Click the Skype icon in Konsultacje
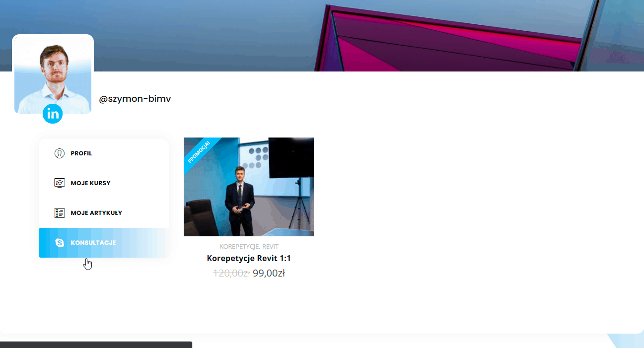 pyautogui.click(x=60, y=243)
